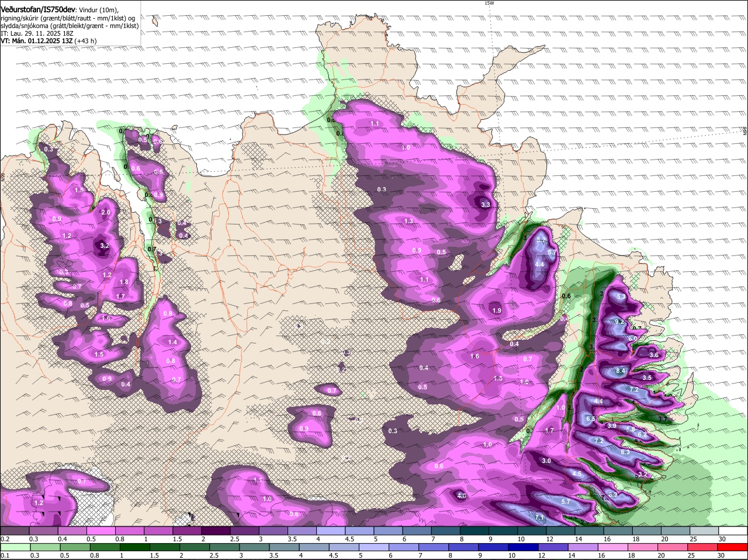Click the 1.8 value in the Westfjords area
The image size is (748, 560).
click(x=124, y=282)
